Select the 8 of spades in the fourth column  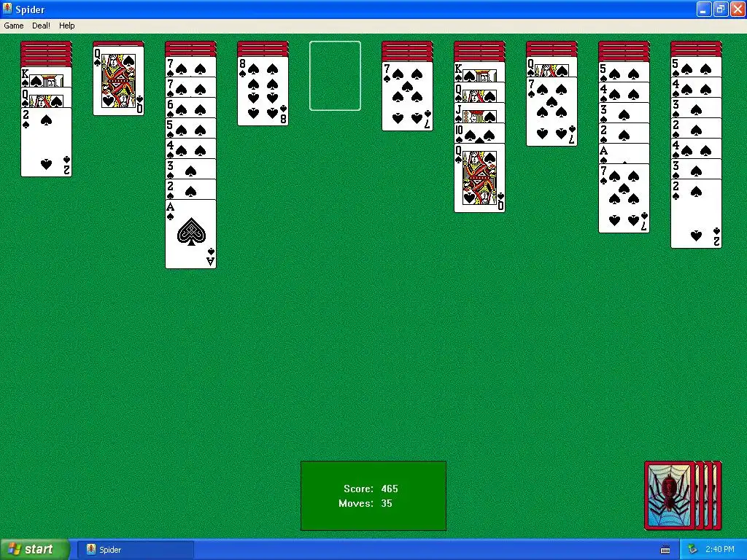(263, 91)
